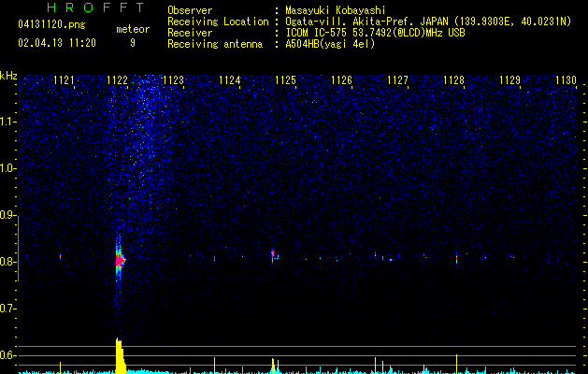Screen dimensions: 588x374
Task: Click the 1121 time axis label
Action: (64, 79)
